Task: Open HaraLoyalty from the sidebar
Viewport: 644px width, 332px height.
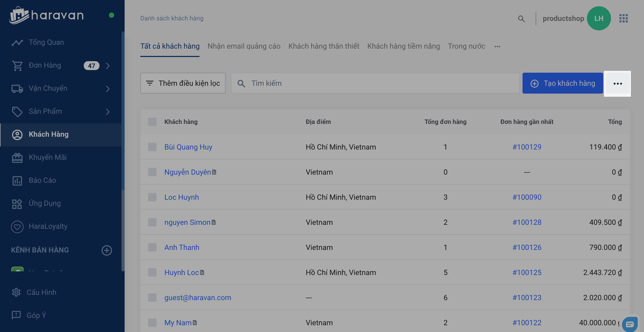Action: click(48, 226)
